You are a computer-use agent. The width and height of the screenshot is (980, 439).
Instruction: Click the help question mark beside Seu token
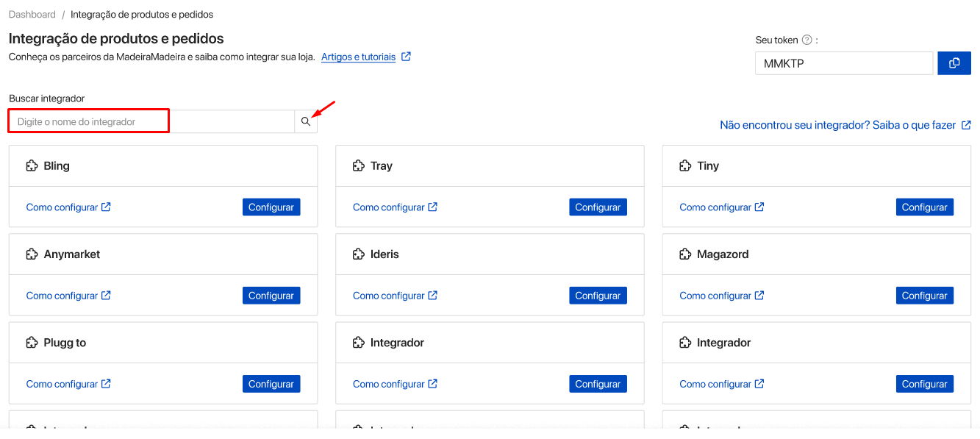(806, 40)
